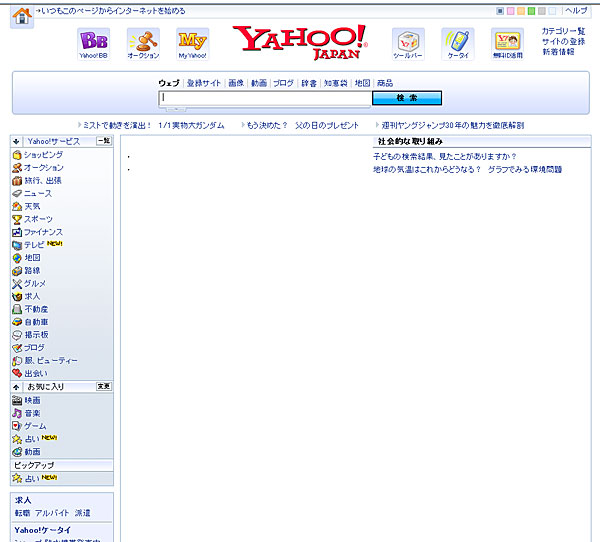Click the ケータイ mobile phone icon
The width and height of the screenshot is (600, 542).
tap(458, 44)
